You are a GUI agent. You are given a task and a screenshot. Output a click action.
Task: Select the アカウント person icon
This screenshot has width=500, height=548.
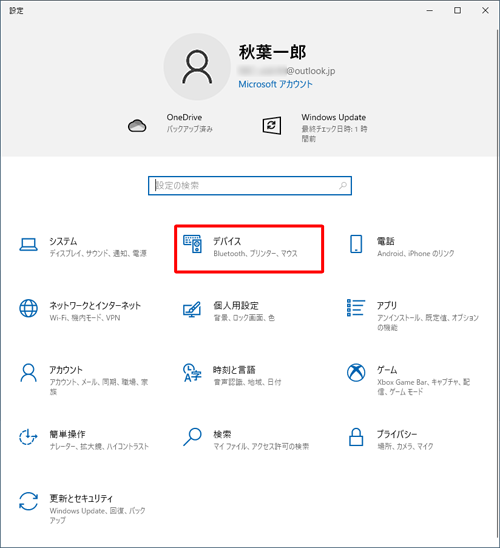(28, 373)
